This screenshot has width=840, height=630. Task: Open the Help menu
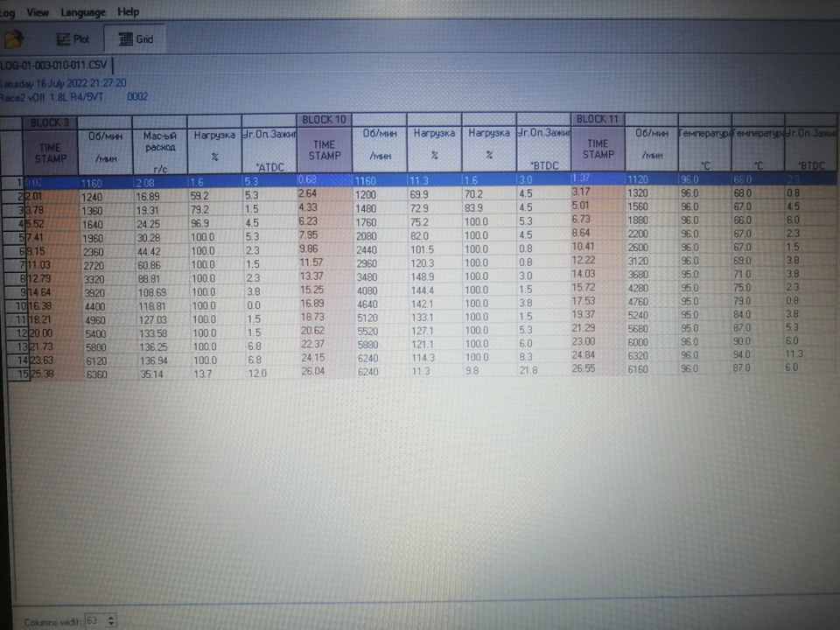click(128, 11)
